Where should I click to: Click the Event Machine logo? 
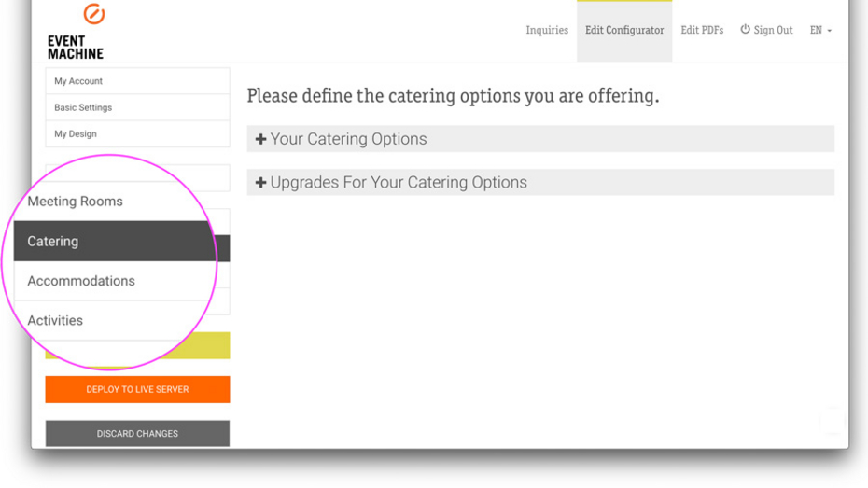pos(78,34)
